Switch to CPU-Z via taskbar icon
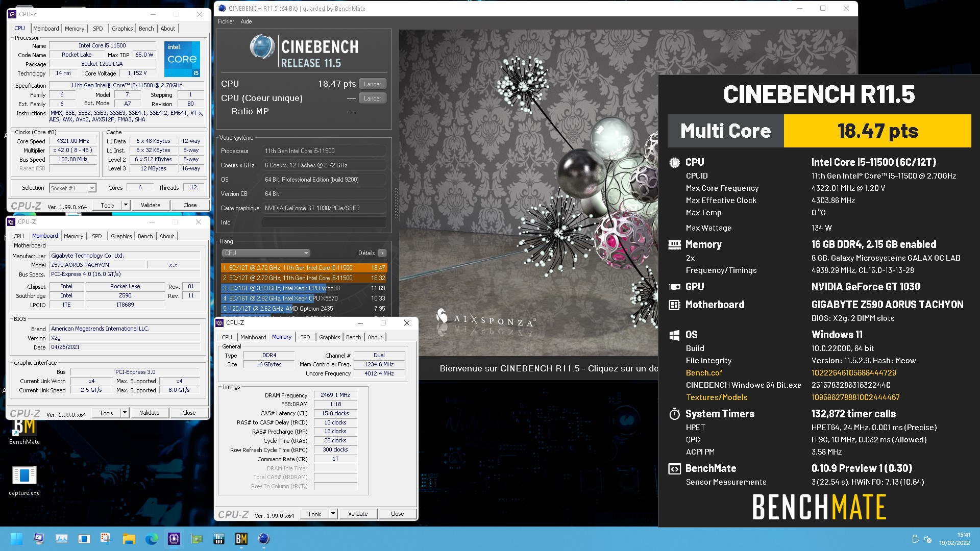The image size is (980, 551). 174,539
